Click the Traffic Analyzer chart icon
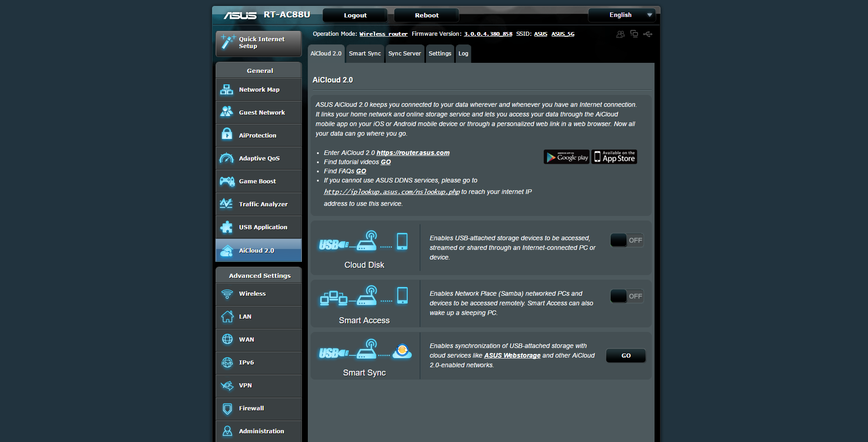Screen dimensions: 868x442 (226, 203)
